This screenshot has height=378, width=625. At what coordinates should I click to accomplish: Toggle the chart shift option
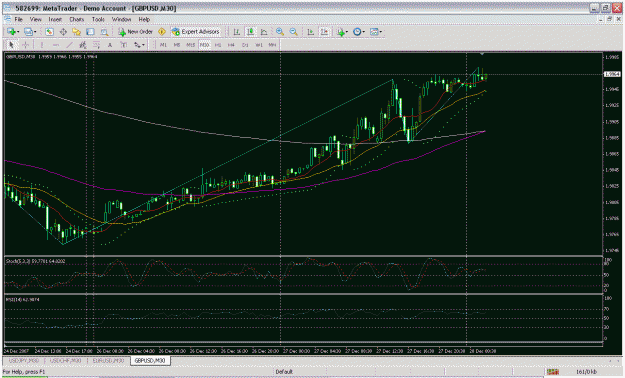tap(324, 32)
